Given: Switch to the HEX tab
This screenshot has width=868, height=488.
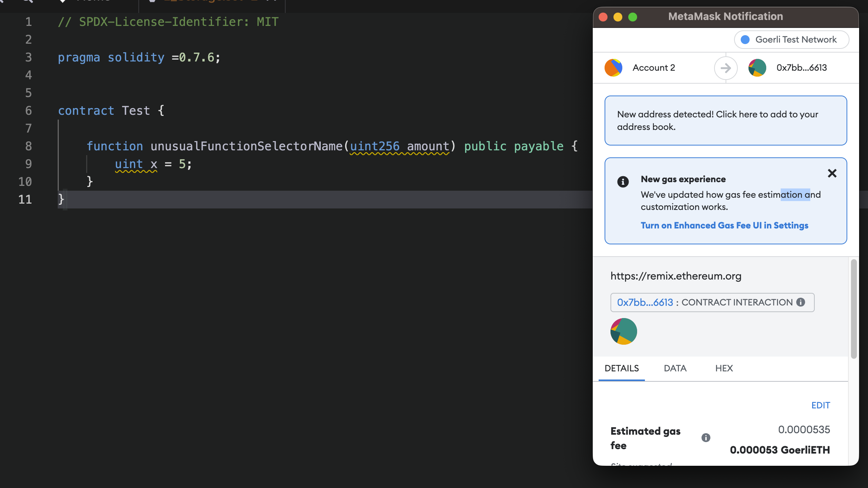Looking at the screenshot, I should [724, 368].
